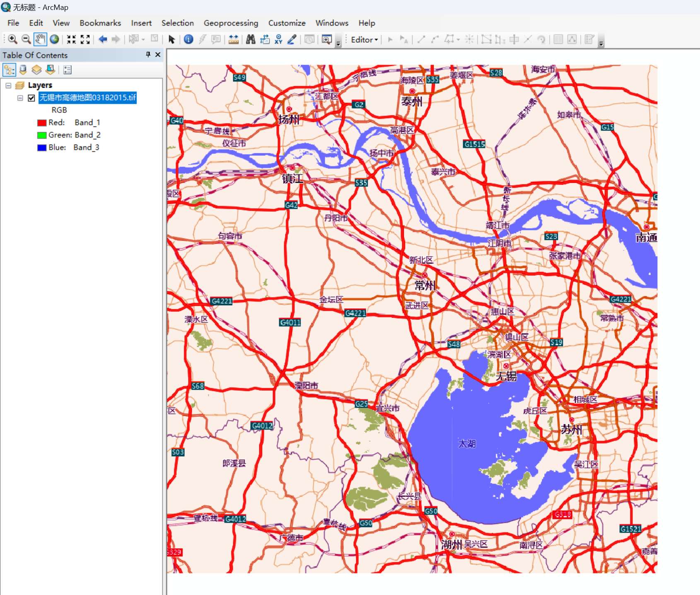The height and width of the screenshot is (595, 700).
Task: Switch to List By Source
Action: pyautogui.click(x=23, y=70)
